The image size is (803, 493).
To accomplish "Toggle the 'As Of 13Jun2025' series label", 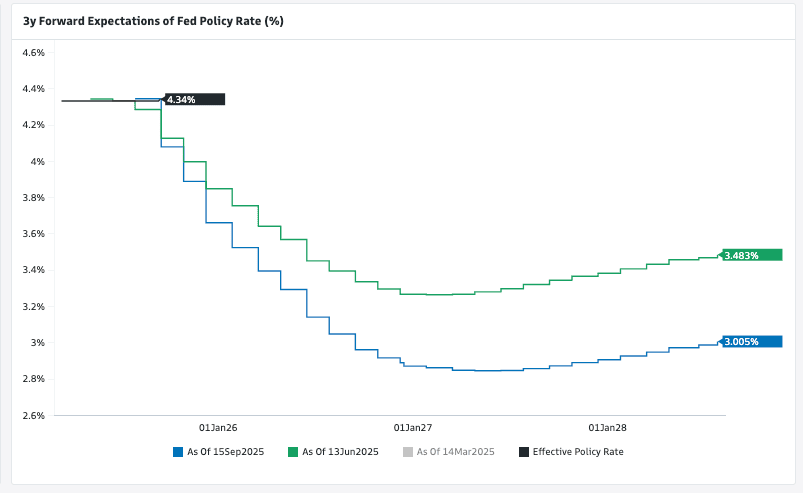I will [342, 452].
